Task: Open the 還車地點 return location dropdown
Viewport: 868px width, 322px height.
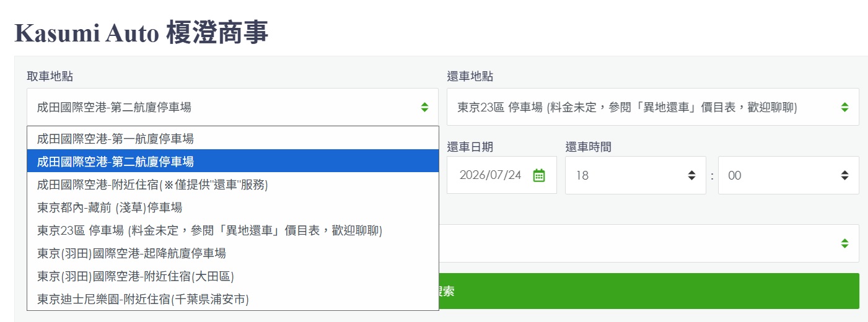Action: coord(653,107)
